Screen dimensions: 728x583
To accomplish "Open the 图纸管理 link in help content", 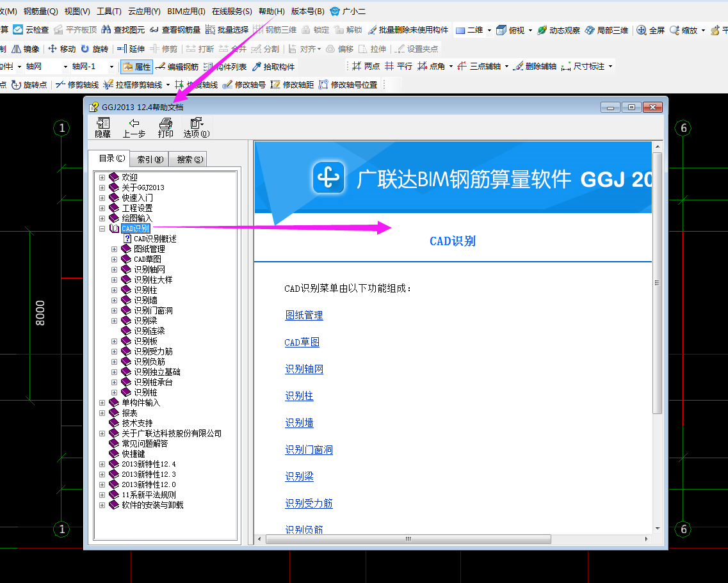I will (304, 315).
